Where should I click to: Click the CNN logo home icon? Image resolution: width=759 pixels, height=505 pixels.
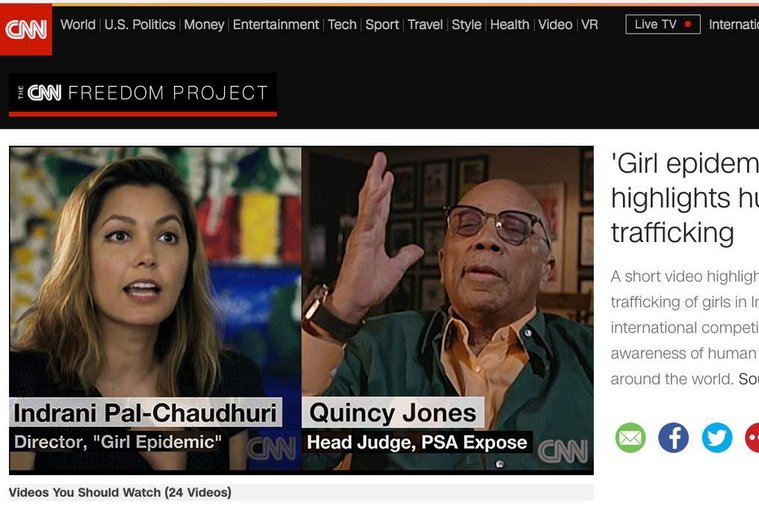(26, 29)
